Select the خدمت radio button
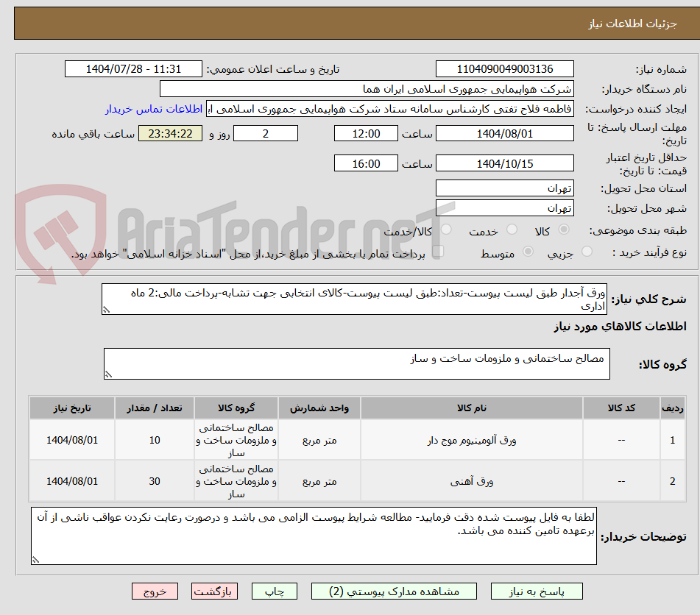The height and width of the screenshot is (615, 700). tap(512, 227)
